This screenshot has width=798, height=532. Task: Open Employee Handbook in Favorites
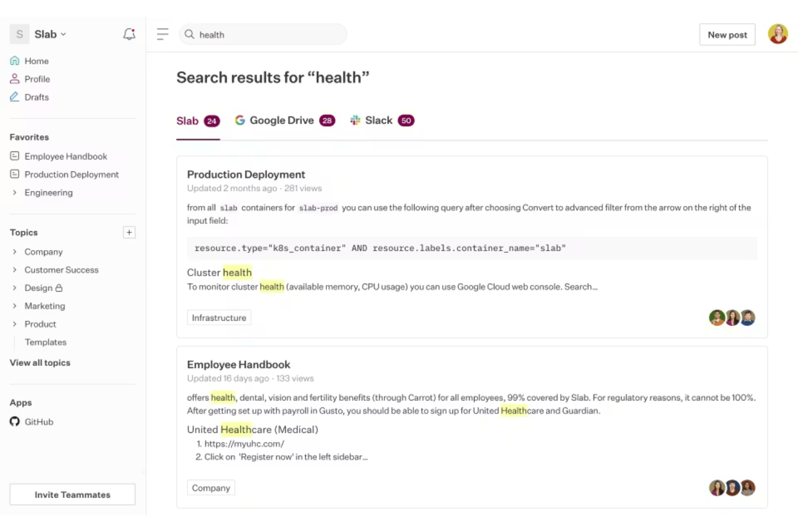(66, 156)
